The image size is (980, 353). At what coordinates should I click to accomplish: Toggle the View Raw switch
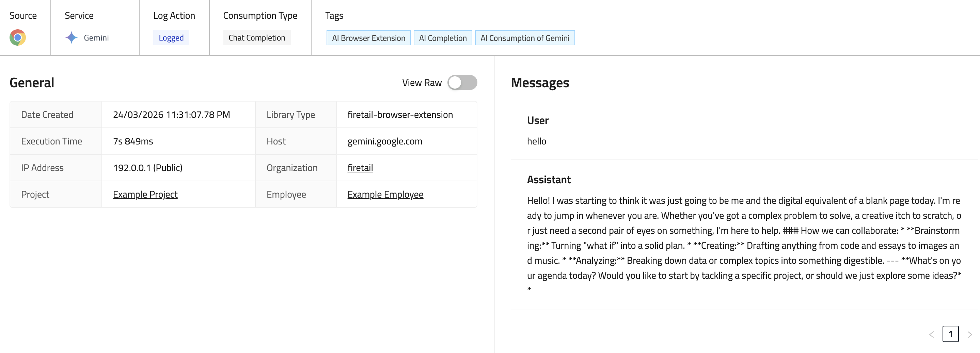click(x=462, y=82)
